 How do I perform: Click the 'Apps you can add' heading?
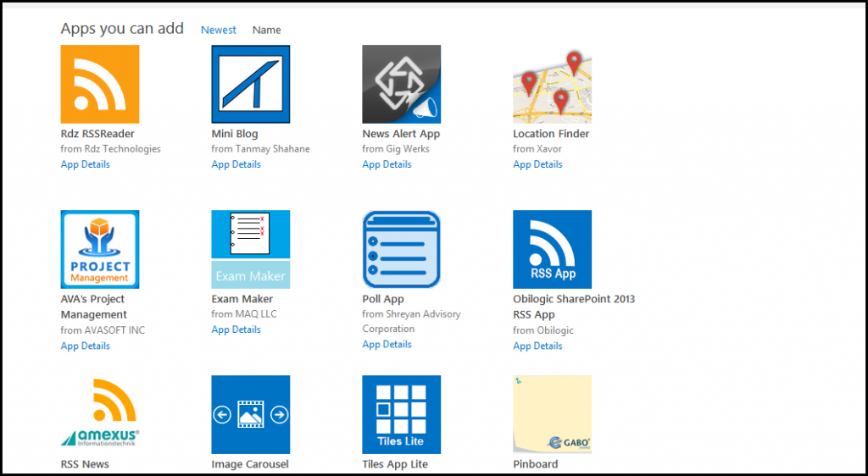click(122, 29)
